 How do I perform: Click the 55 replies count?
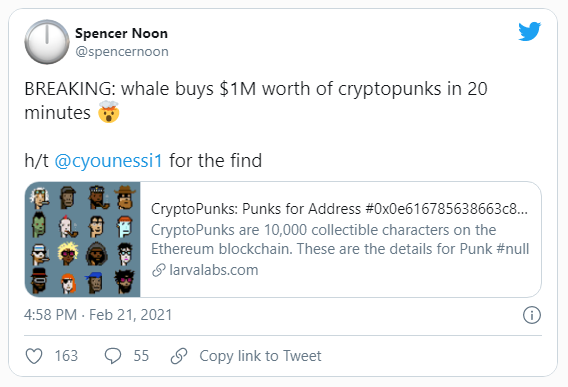point(141,356)
